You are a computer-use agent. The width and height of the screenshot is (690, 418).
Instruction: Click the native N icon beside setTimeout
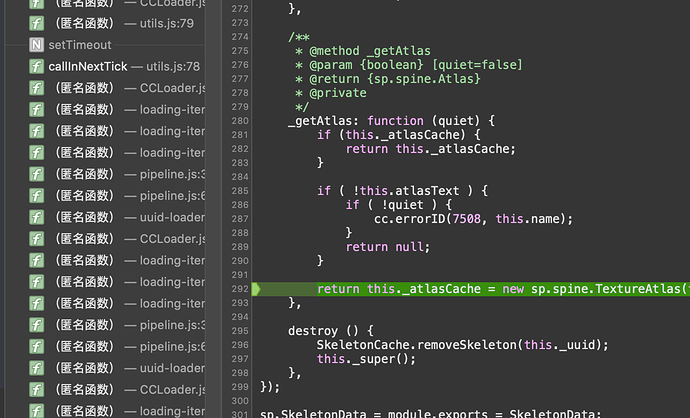(37, 45)
